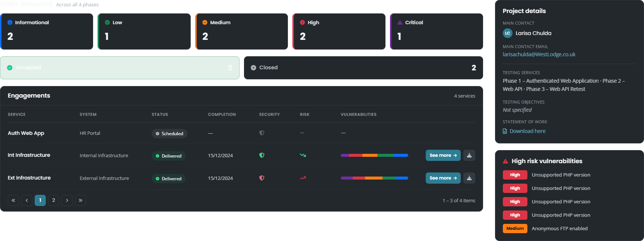
Task: Click the Low green check icon
Action: tap(107, 22)
